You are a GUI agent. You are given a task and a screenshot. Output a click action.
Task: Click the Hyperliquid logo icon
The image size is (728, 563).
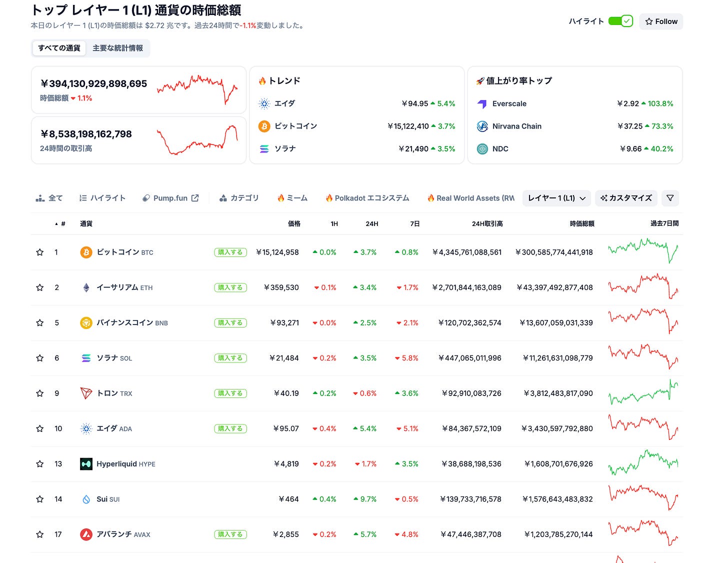86,464
